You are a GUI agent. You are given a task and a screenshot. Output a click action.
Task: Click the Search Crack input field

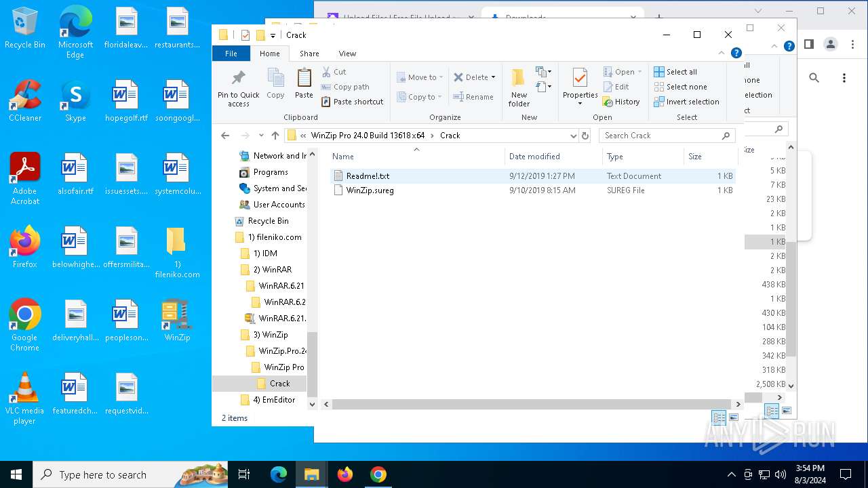tap(667, 136)
